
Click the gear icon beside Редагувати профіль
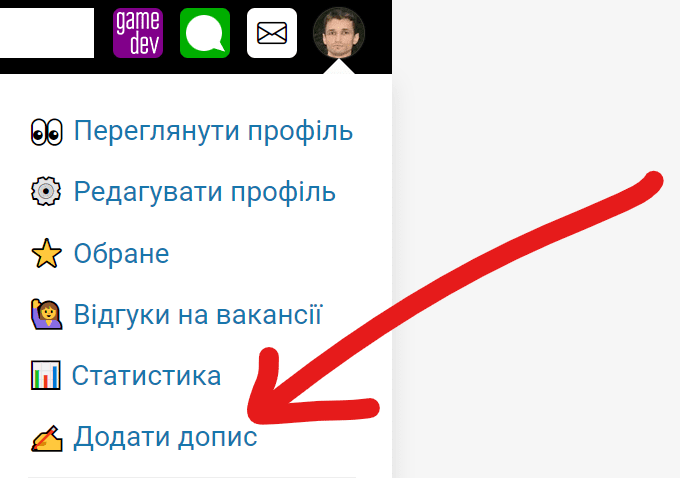46,191
